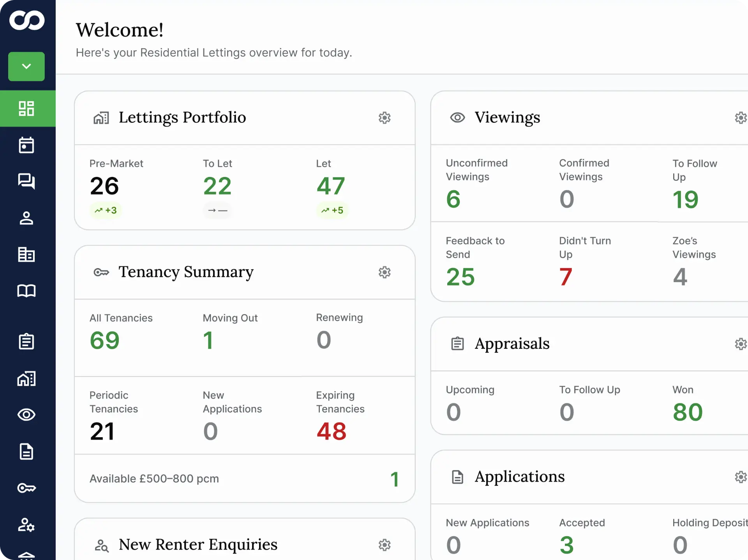Click the Lettings Portfolio card title
The image size is (748, 560).
pyautogui.click(x=182, y=117)
